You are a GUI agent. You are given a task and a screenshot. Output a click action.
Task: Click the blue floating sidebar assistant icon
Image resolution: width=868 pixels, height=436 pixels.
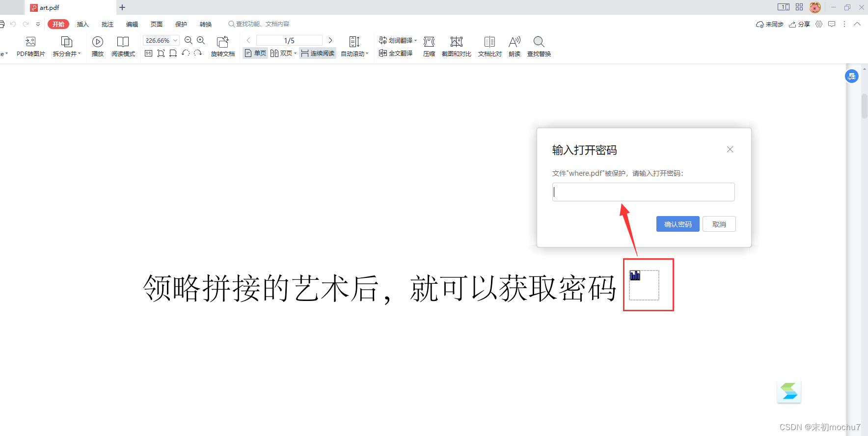click(852, 76)
